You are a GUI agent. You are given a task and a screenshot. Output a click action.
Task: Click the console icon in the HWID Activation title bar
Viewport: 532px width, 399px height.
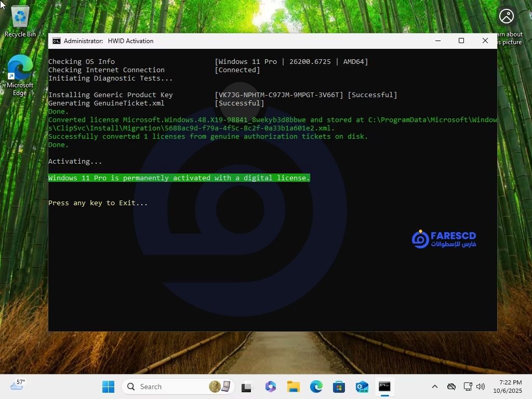pos(57,41)
